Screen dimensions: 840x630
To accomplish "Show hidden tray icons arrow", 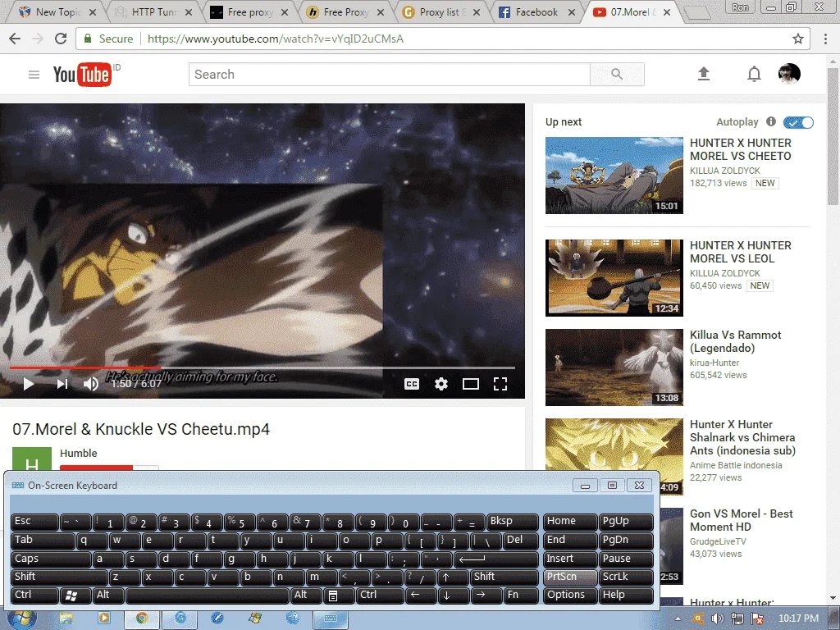I will click(x=678, y=619).
